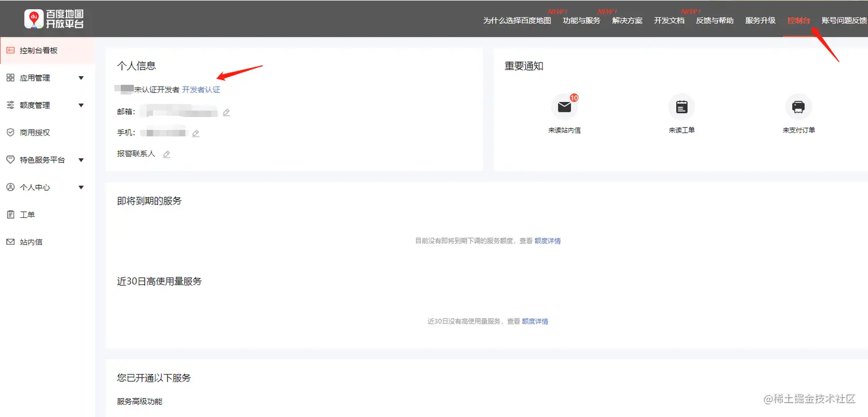
Task: Click the 应用管理 grid icon
Action: (x=10, y=77)
